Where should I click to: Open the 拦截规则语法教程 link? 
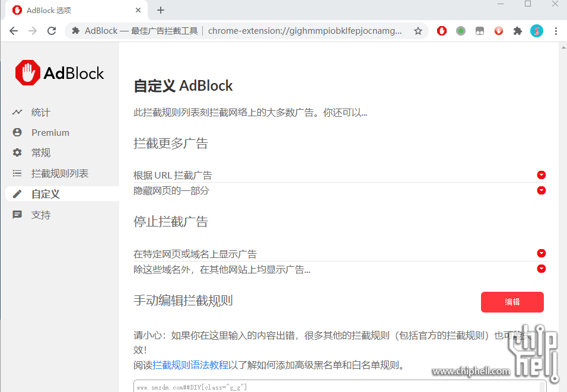pyautogui.click(x=190, y=365)
